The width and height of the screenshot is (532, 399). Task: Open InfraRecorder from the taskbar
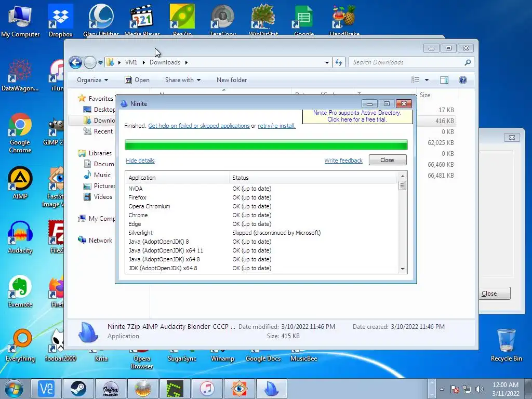pyautogui.click(x=110, y=389)
